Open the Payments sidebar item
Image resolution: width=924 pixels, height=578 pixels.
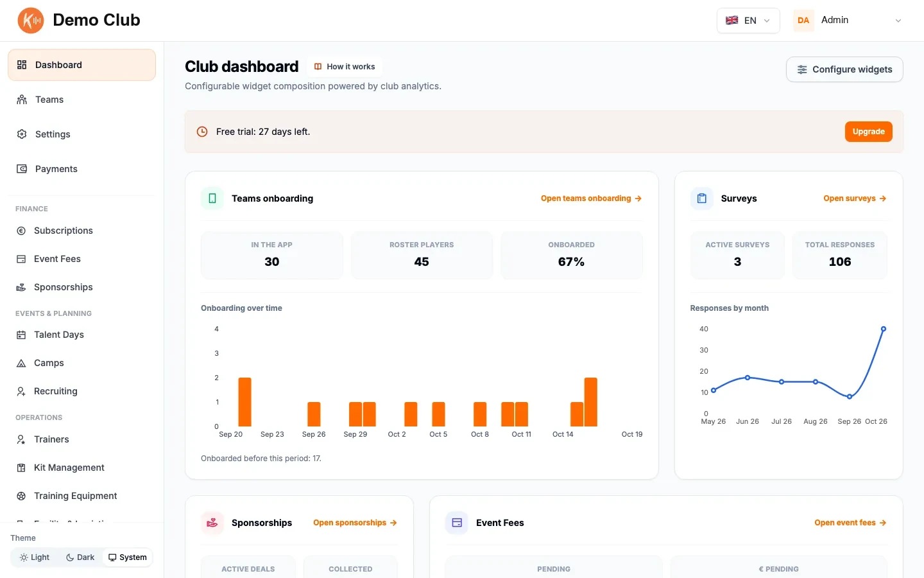coord(81,169)
